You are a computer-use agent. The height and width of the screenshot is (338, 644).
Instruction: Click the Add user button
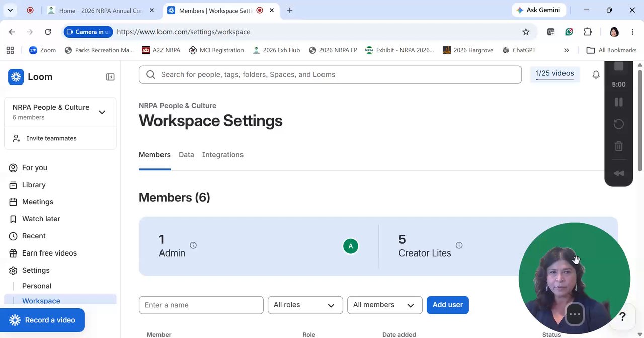tap(448, 305)
